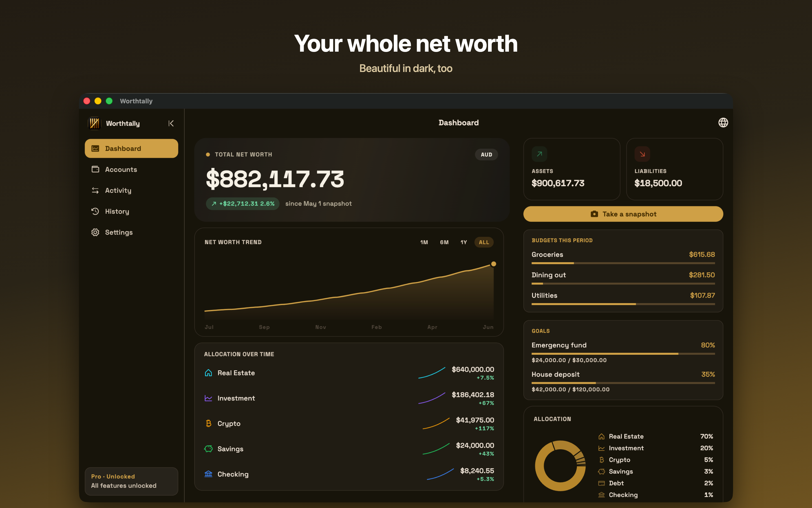The height and width of the screenshot is (508, 812).
Task: Click the Investment icon in Allocation legend
Action: pyautogui.click(x=601, y=448)
